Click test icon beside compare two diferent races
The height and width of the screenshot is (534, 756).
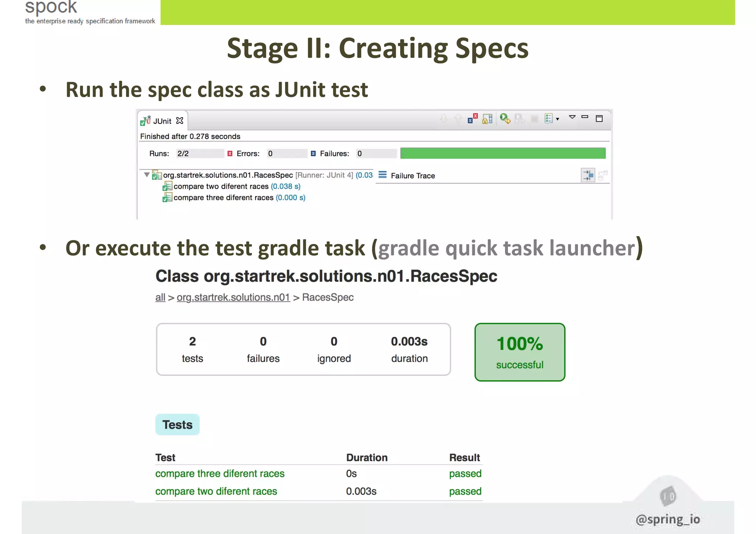pos(167,186)
